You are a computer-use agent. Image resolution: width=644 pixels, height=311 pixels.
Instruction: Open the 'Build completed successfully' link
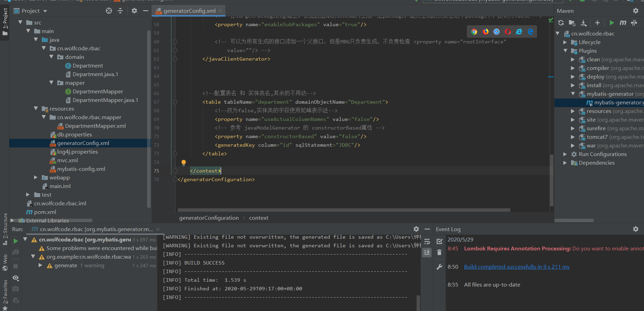point(517,267)
